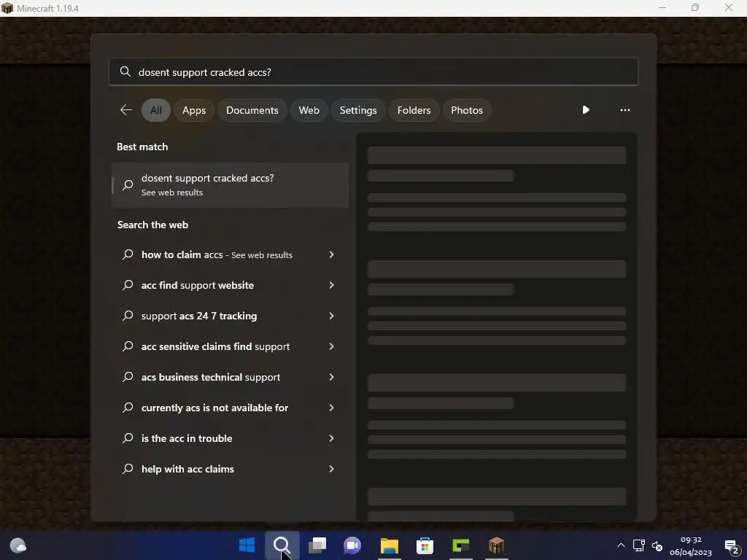Viewport: 747px width, 560px height.
Task: Switch to the Folders filter tab
Action: click(414, 110)
